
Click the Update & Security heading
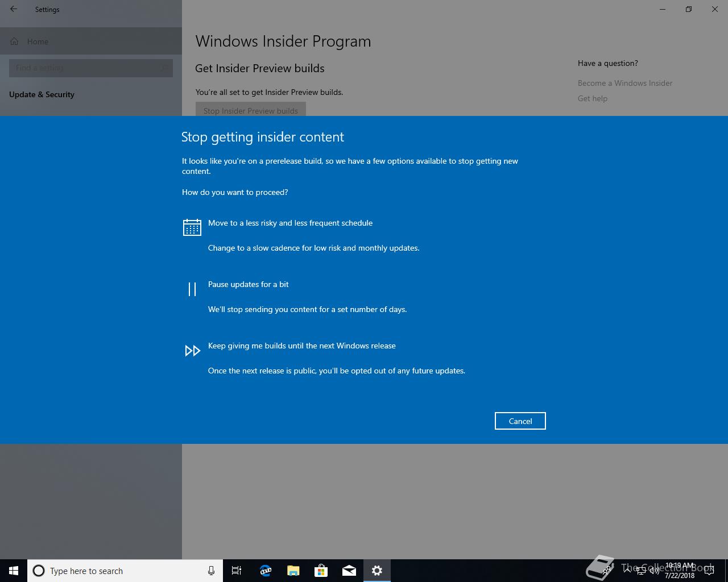click(x=42, y=94)
